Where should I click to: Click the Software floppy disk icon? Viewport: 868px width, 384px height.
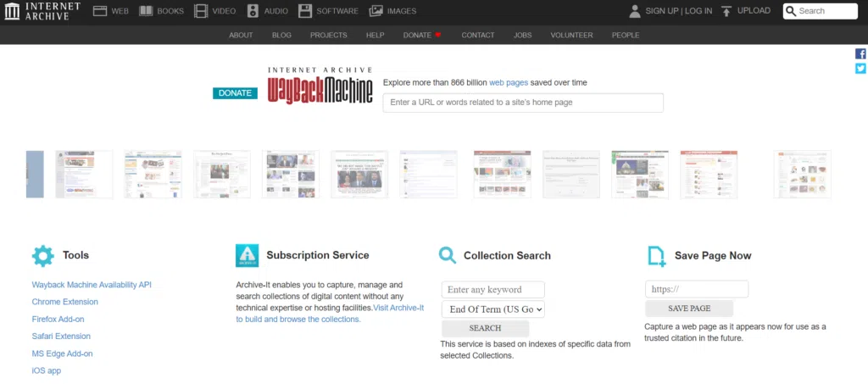305,11
